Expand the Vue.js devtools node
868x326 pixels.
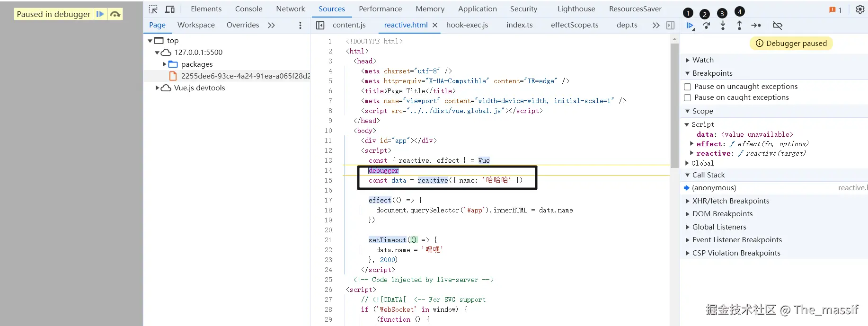157,88
